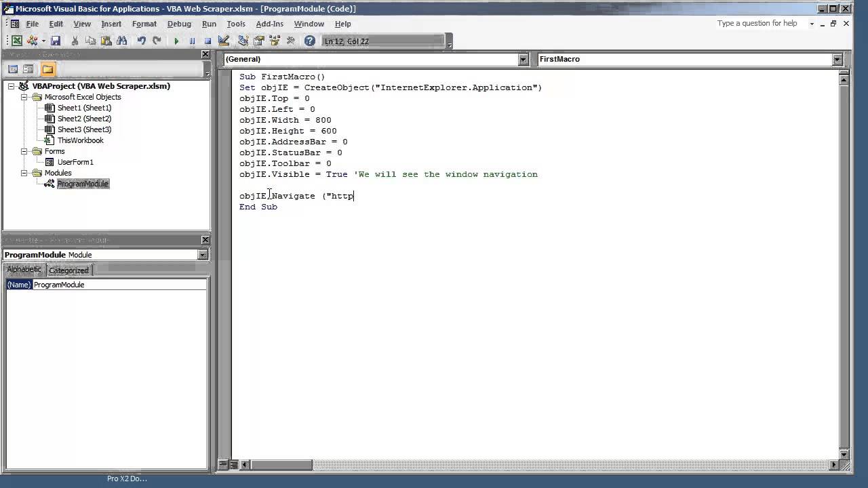Copy selection using the toolbar Copy icon
Image resolution: width=868 pixels, height=488 pixels.
click(90, 41)
